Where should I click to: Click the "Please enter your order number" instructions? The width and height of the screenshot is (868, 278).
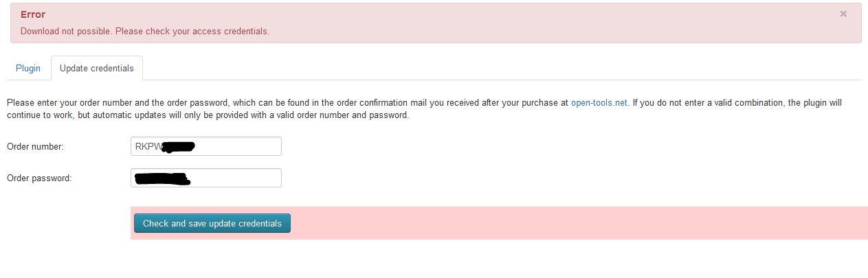coord(137,103)
